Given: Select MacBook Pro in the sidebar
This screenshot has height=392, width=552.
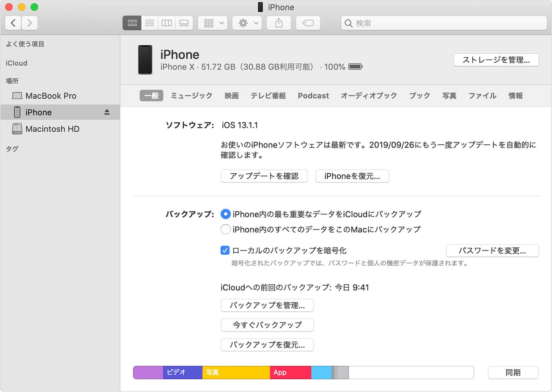Looking at the screenshot, I should pos(60,96).
